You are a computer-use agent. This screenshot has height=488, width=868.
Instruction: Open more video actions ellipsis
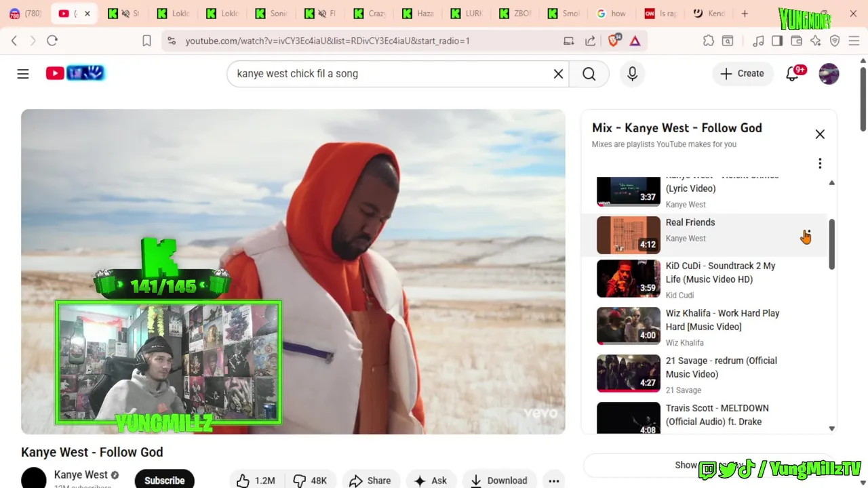click(554, 481)
